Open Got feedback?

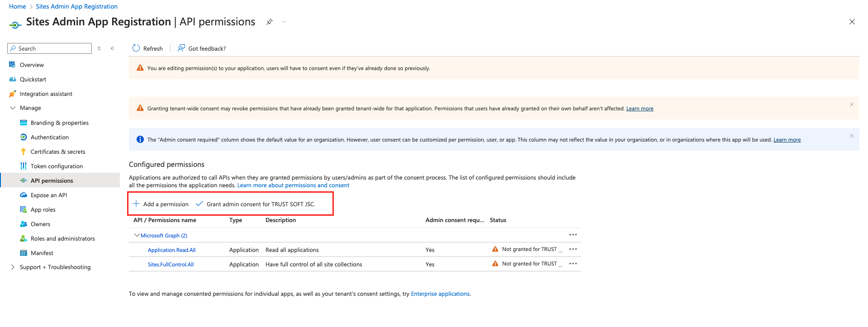(202, 48)
